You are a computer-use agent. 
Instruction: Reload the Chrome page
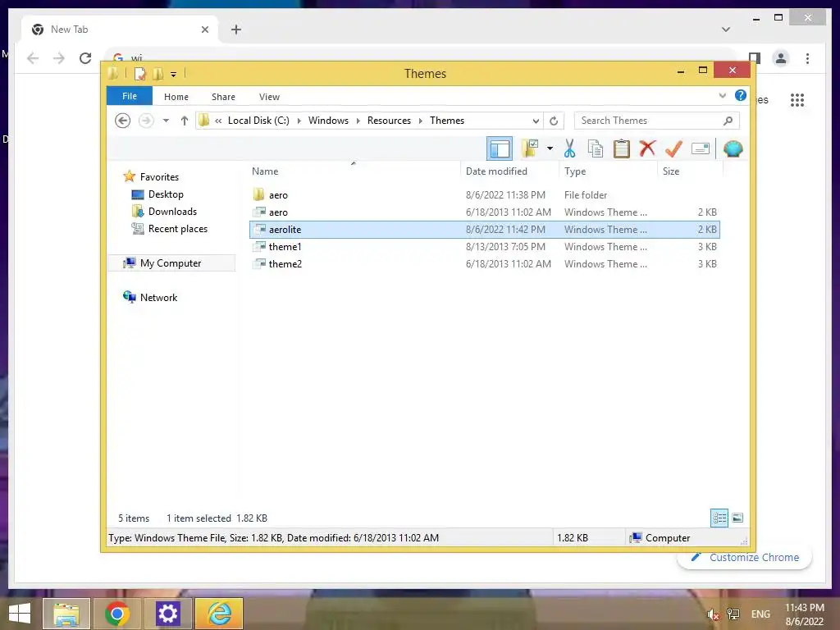click(x=85, y=58)
